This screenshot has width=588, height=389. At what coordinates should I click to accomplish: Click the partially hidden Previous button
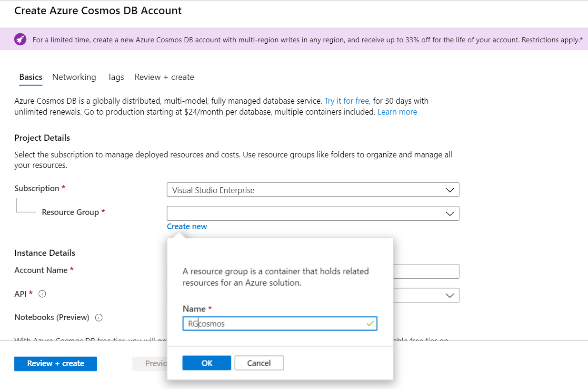point(149,364)
